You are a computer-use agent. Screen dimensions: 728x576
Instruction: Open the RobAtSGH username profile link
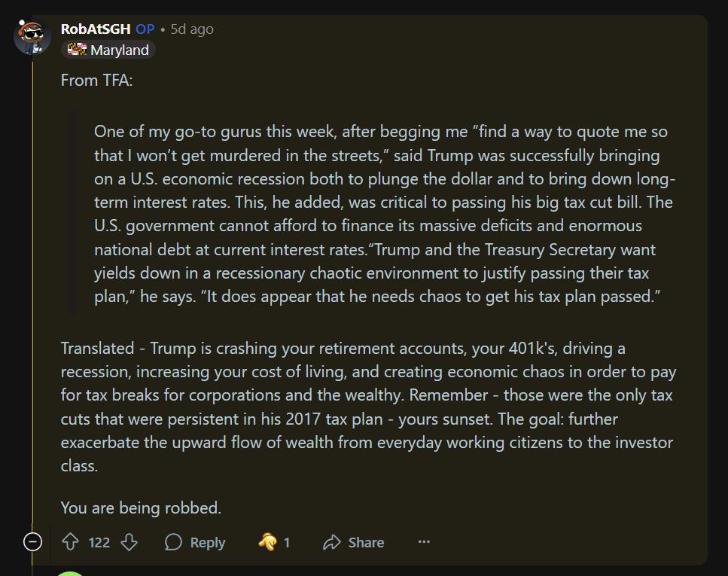click(x=96, y=29)
